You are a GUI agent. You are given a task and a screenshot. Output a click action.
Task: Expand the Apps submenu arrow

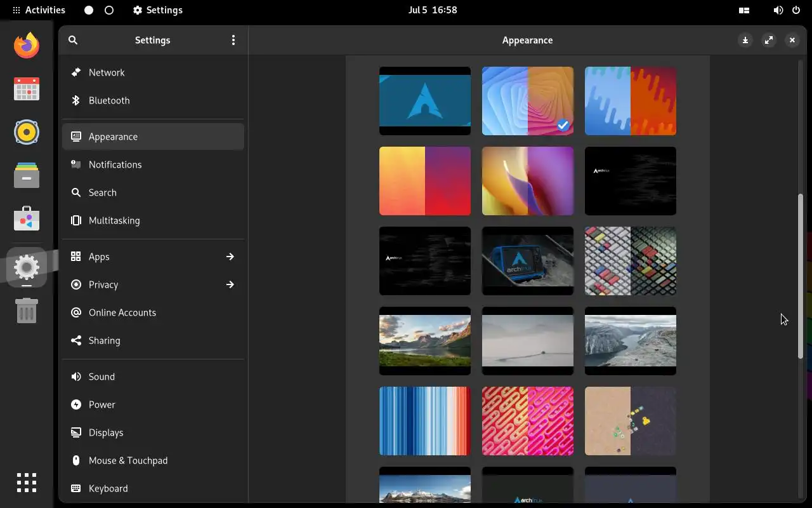click(230, 257)
